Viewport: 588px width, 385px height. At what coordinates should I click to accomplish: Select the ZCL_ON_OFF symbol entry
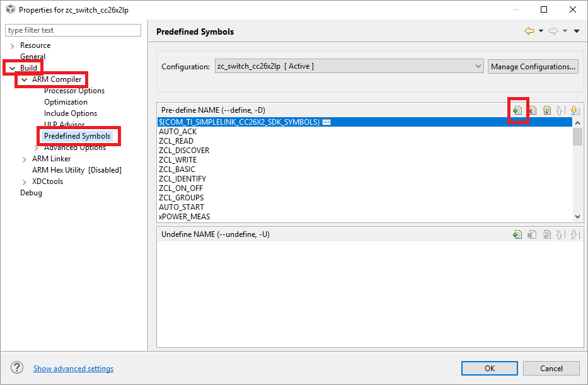click(181, 188)
